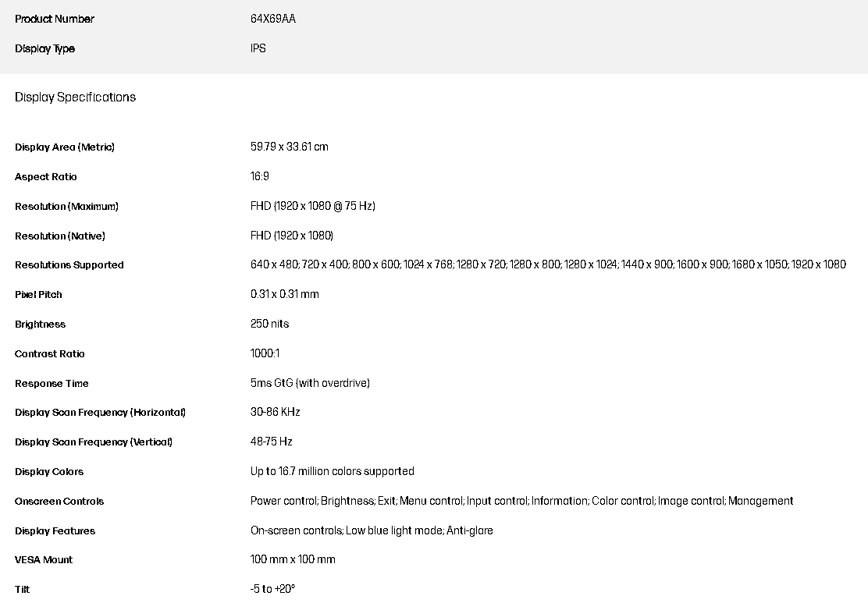The height and width of the screenshot is (603, 868).
Task: Click the 250 nits brightness value
Action: pyautogui.click(x=269, y=324)
